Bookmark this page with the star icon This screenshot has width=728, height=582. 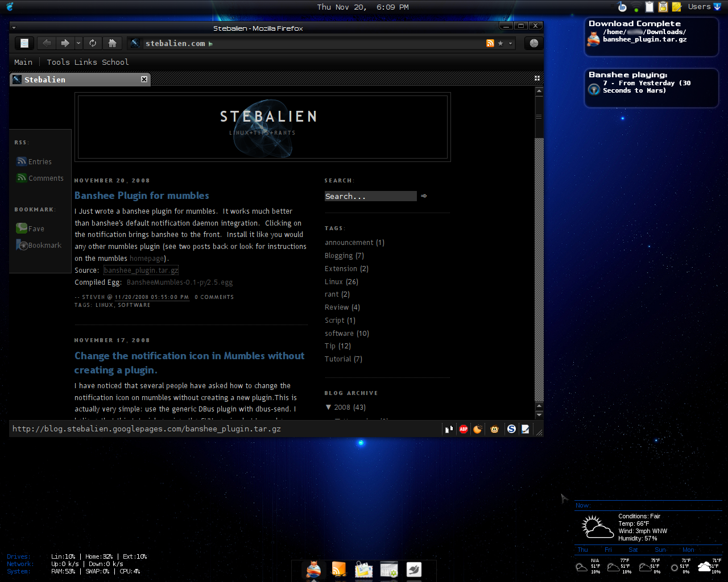click(x=500, y=43)
